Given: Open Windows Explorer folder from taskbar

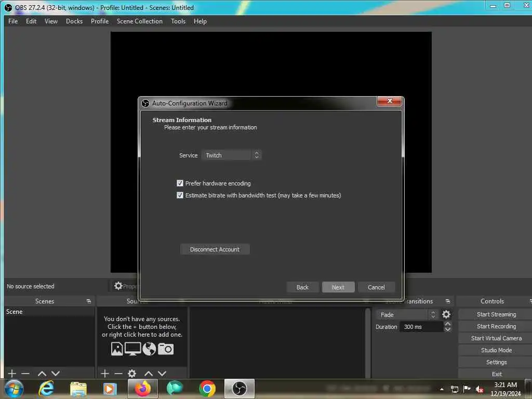Looking at the screenshot, I should 78,389.
